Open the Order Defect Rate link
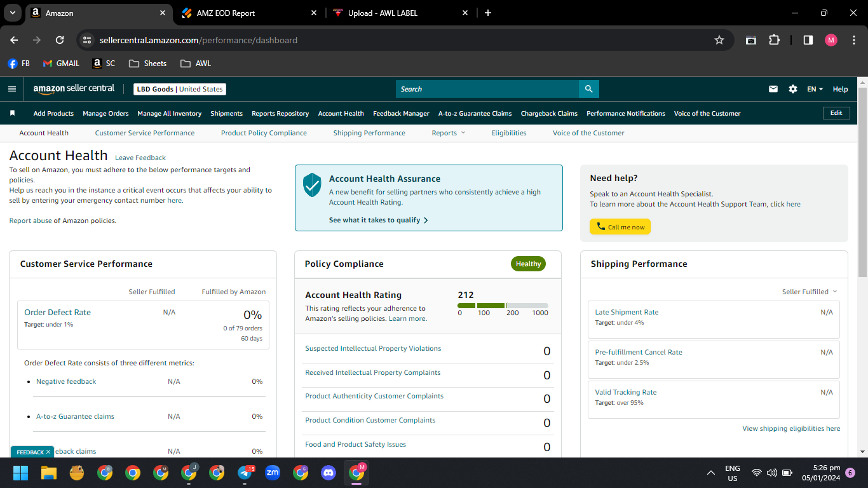Image resolution: width=868 pixels, height=488 pixels. pyautogui.click(x=57, y=312)
